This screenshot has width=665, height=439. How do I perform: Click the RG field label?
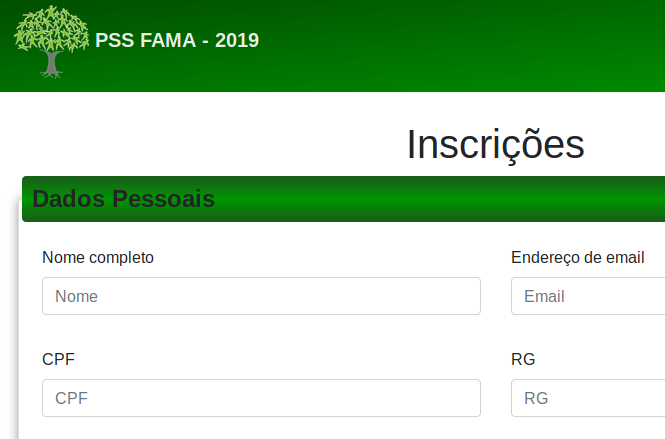(523, 359)
